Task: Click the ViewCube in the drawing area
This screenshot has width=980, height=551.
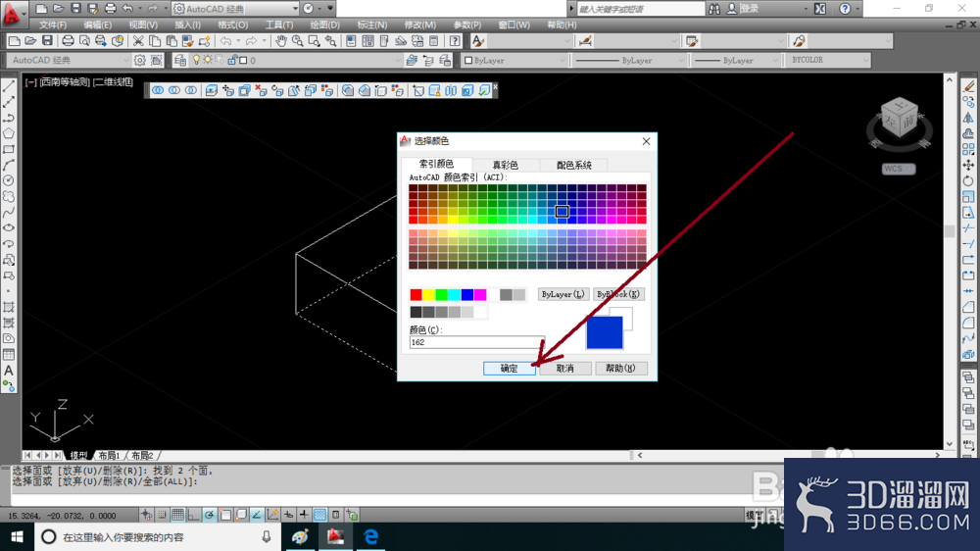Action: (900, 120)
